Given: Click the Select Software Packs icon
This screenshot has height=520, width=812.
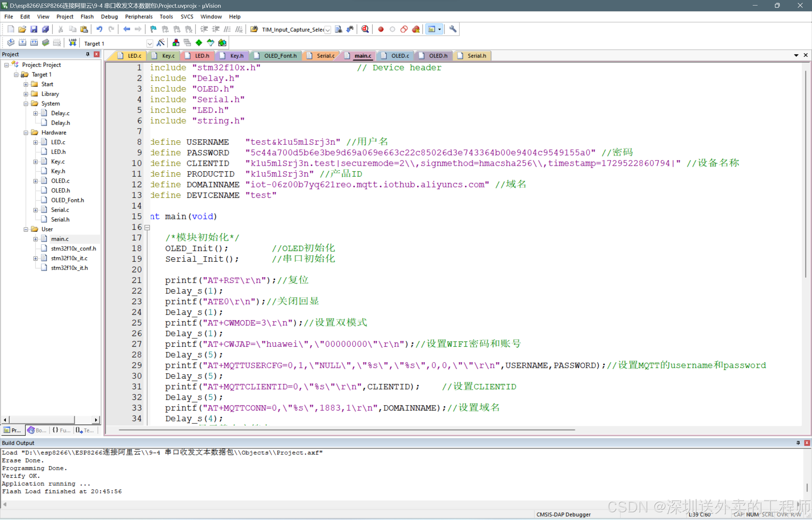Looking at the screenshot, I should (x=210, y=43).
